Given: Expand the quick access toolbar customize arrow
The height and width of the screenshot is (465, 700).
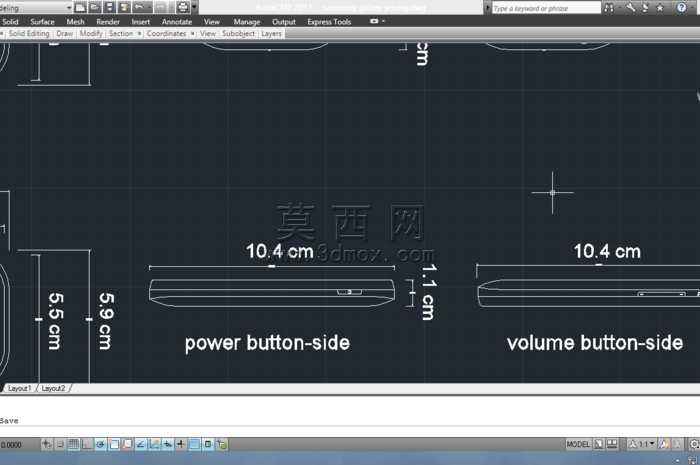Looking at the screenshot, I should tap(194, 7).
